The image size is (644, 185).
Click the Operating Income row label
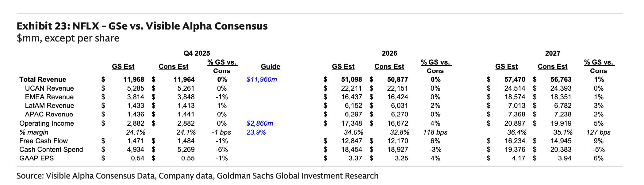[47, 124]
